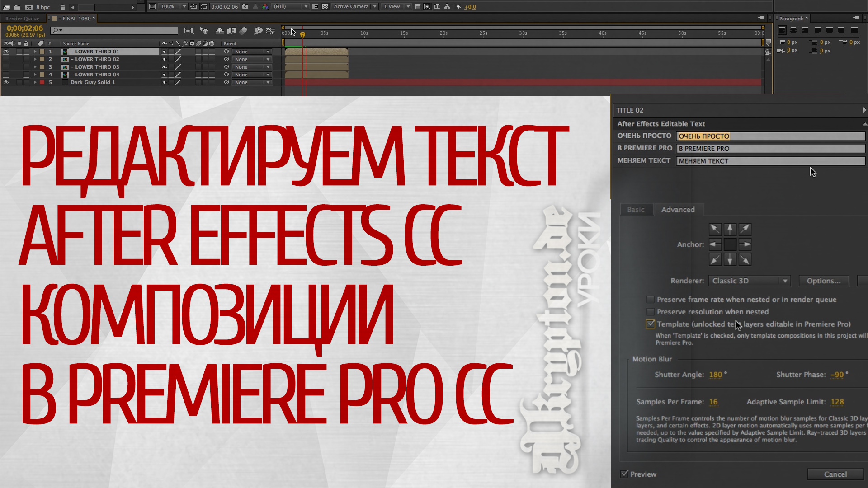Screen dimensions: 868x488
Task: Uncheck the Preview checkbox
Action: tap(625, 474)
